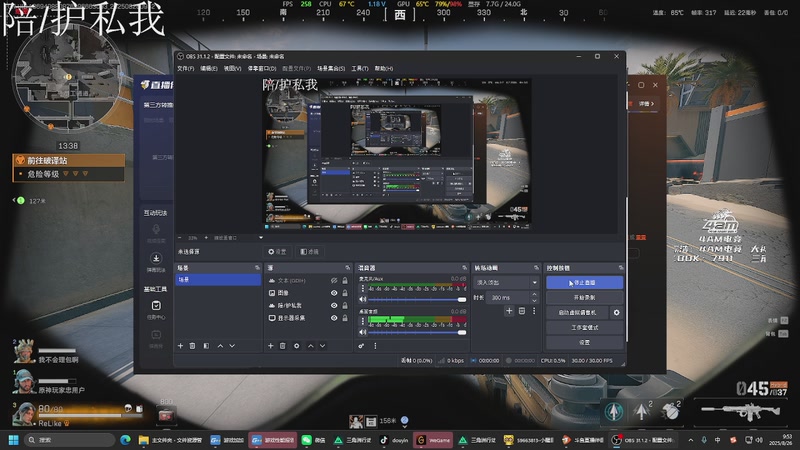This screenshot has width=800, height=450.
Task: Move source up arrow
Action: click(x=311, y=346)
